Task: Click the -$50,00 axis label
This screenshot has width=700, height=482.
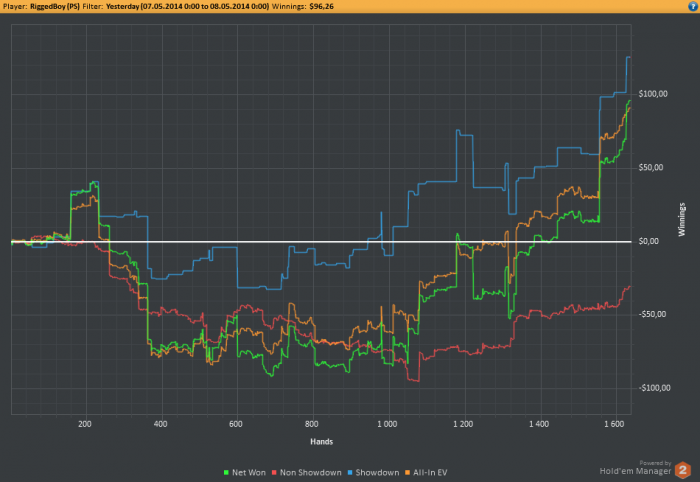Action: 652,314
